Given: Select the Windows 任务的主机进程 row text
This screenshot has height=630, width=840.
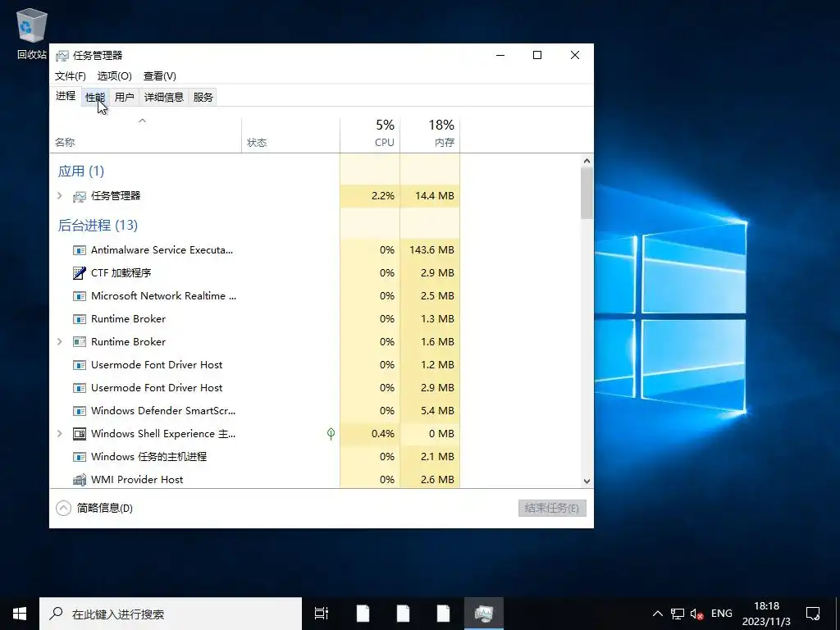Looking at the screenshot, I should pos(149,456).
